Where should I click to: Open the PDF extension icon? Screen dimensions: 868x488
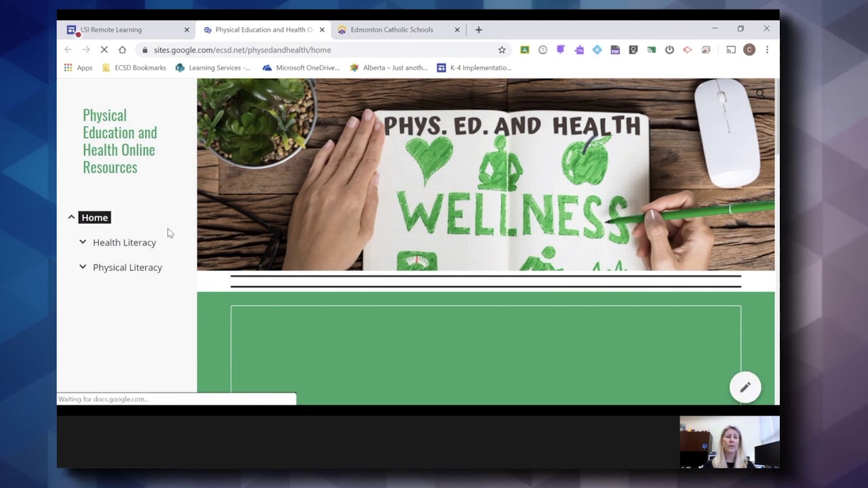[615, 49]
